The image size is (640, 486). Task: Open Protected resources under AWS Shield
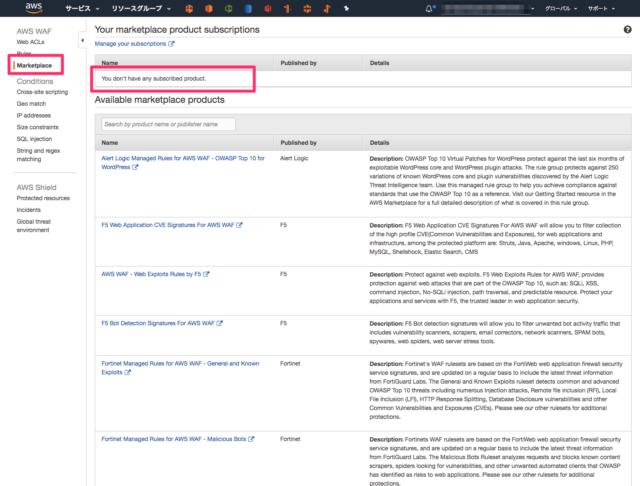43,198
